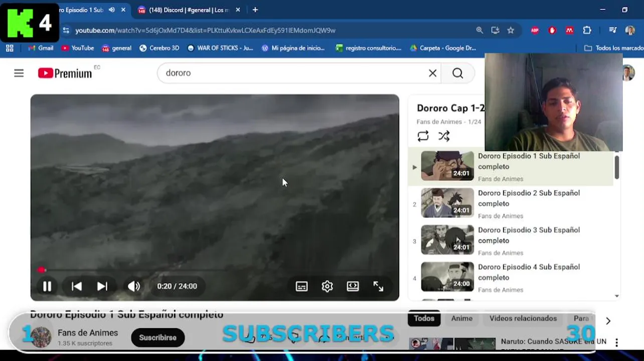Open the extensions puzzle menu
Image resolution: width=644 pixels, height=361 pixels.
587,31
